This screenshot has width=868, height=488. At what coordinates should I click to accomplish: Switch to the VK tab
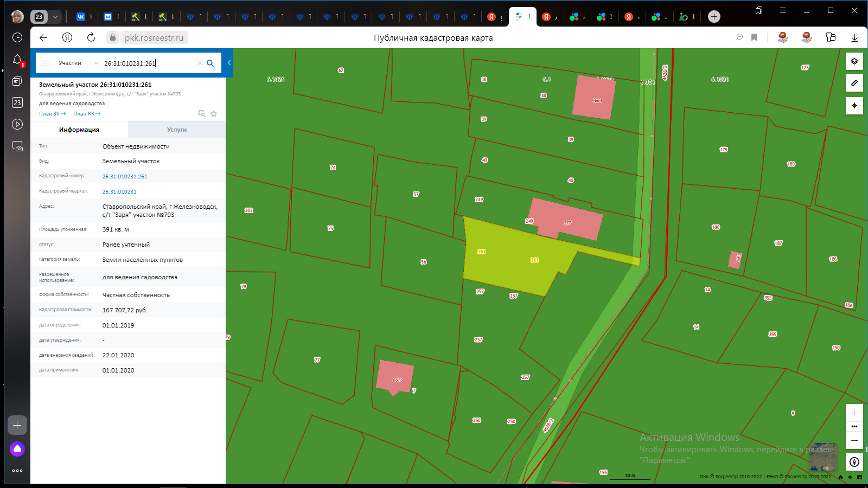tap(81, 17)
